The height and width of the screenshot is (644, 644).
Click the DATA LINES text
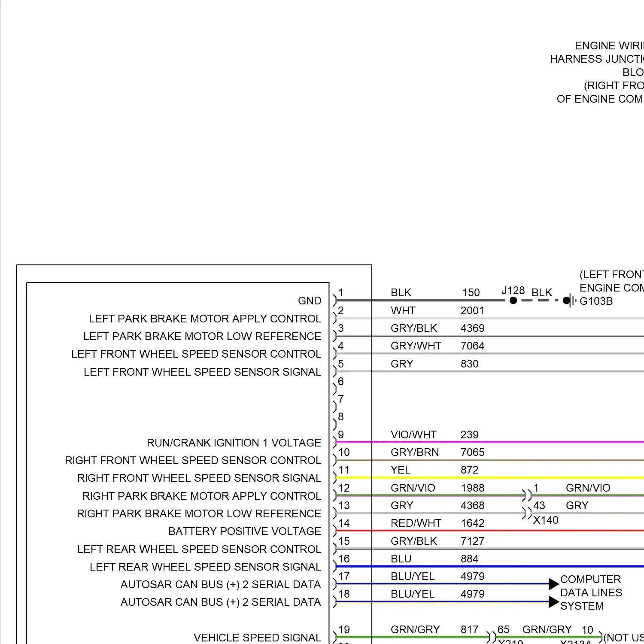(x=591, y=592)
